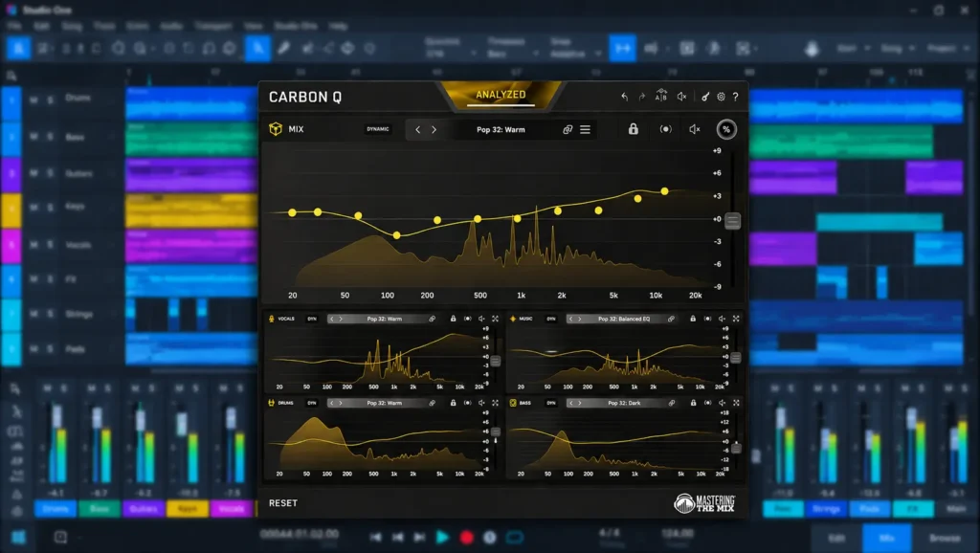Open the Drums preset dropdown
This screenshot has width=980, height=553.
385,403
